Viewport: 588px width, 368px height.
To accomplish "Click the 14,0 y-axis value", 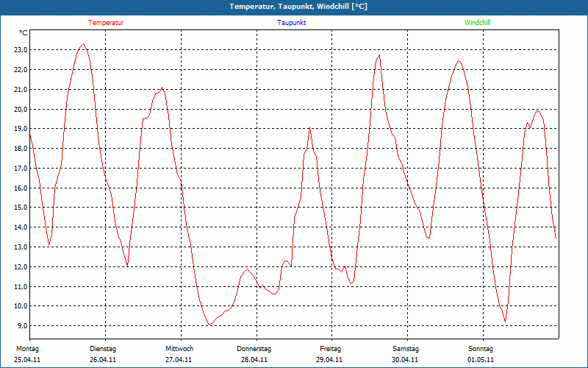I will tap(21, 227).
